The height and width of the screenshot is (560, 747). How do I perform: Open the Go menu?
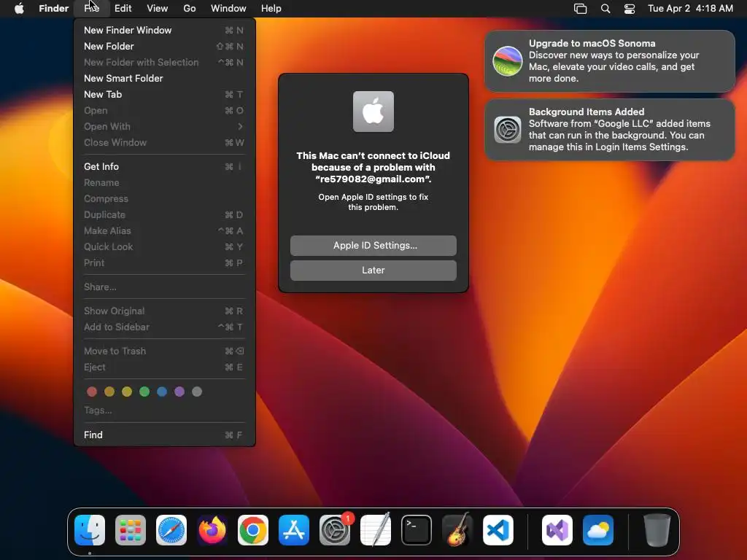point(190,8)
